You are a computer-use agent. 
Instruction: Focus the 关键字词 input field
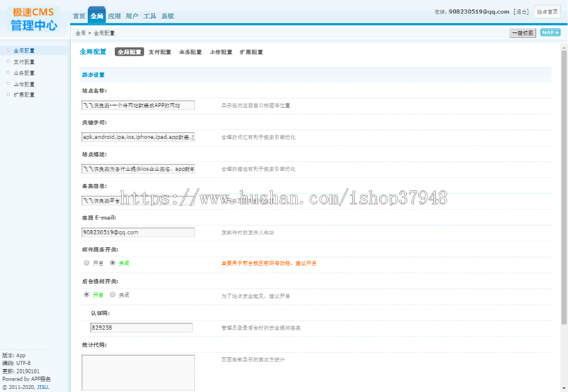[x=138, y=137]
